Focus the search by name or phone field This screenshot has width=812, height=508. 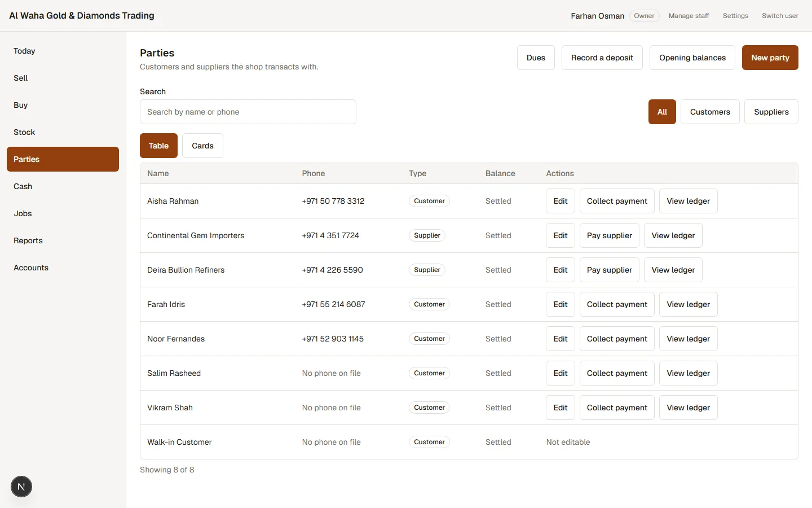(248, 112)
